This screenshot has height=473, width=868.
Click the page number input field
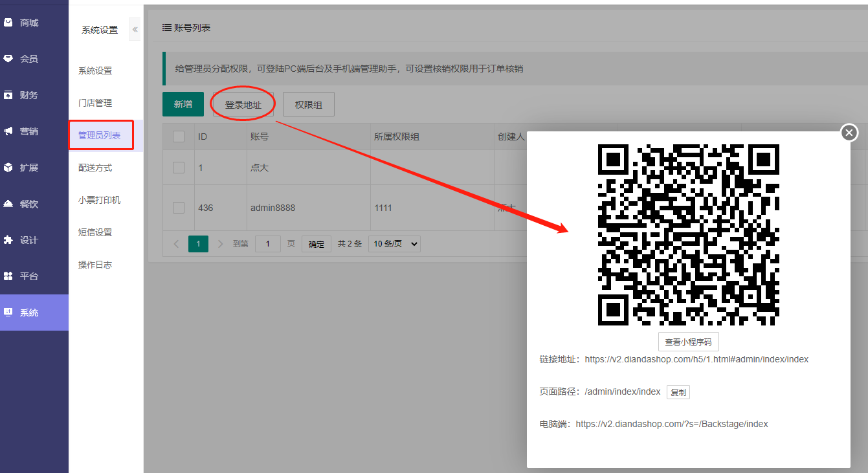click(268, 244)
